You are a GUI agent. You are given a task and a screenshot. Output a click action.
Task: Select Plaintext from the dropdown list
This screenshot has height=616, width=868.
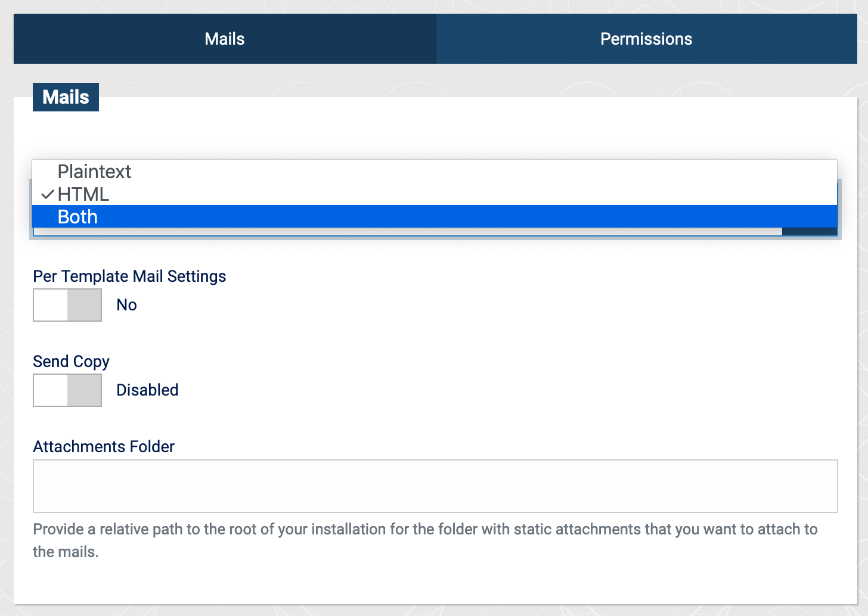(94, 172)
